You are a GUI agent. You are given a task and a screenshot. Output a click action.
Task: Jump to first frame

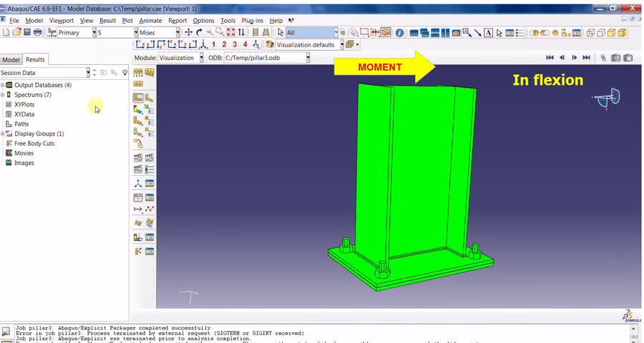point(550,58)
